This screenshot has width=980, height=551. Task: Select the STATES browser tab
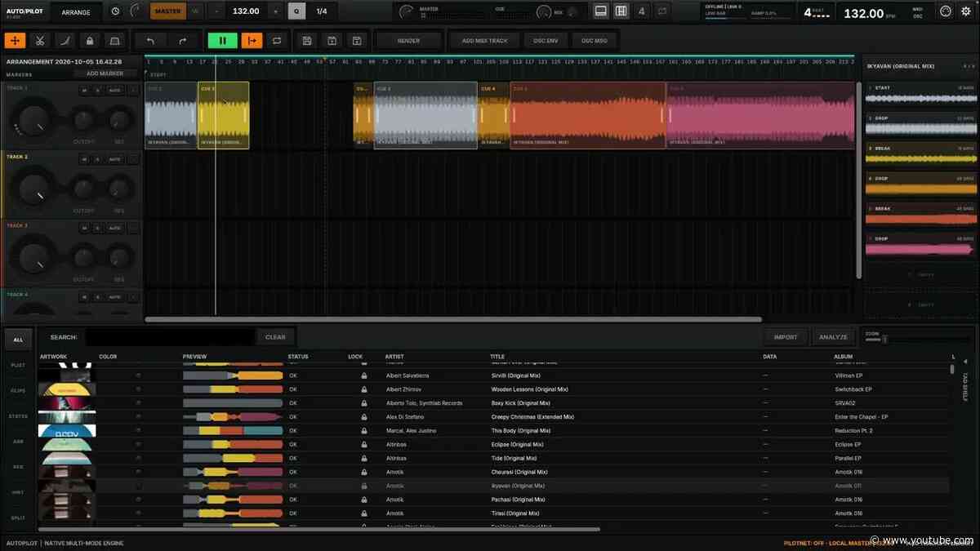[x=18, y=416]
